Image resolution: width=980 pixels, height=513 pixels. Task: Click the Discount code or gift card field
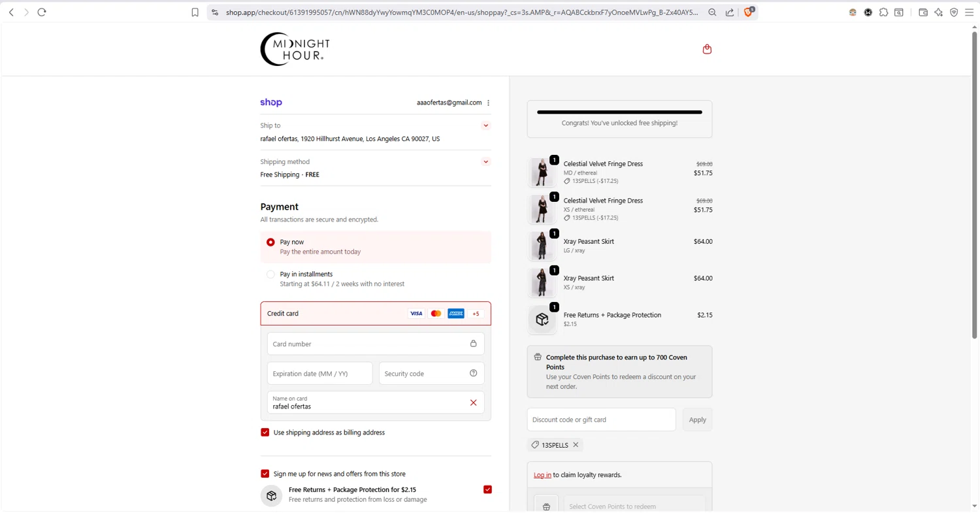pyautogui.click(x=601, y=420)
